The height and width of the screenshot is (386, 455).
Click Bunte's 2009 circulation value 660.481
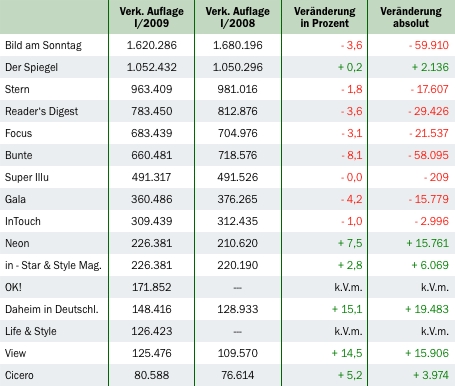pyautogui.click(x=152, y=155)
